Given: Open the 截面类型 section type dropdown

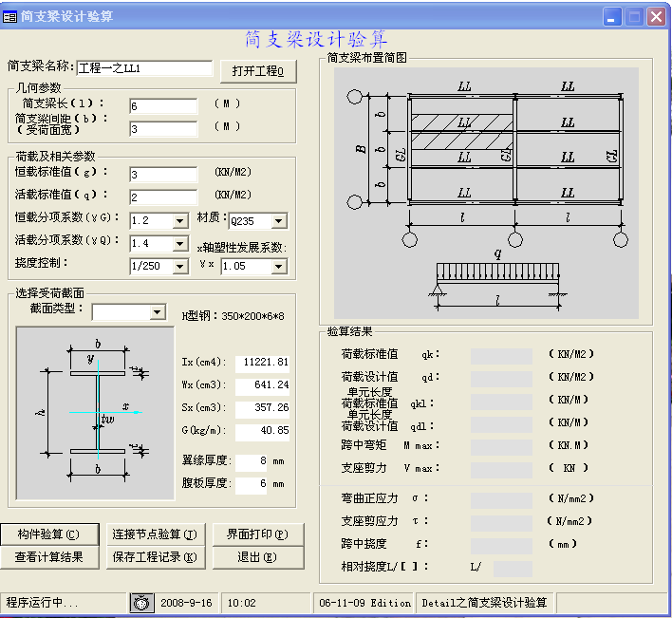Looking at the screenshot, I should click(x=158, y=312).
